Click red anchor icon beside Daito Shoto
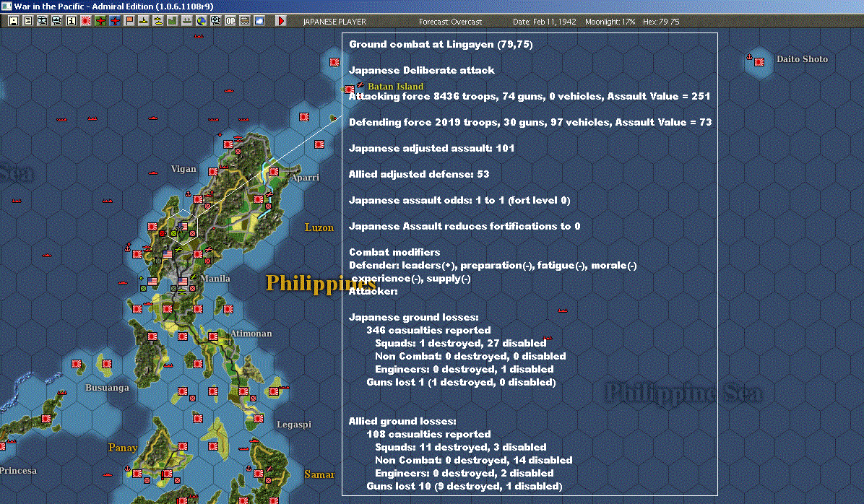864x504 pixels. coord(749,57)
